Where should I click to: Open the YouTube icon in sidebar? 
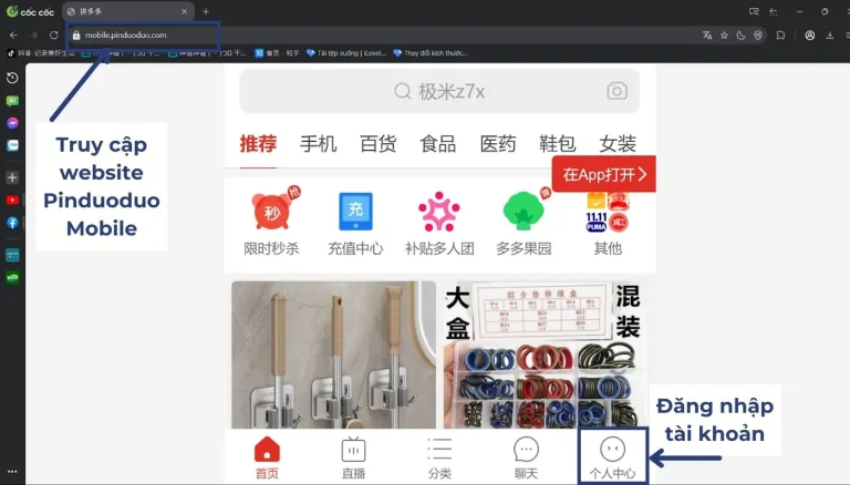coord(12,201)
